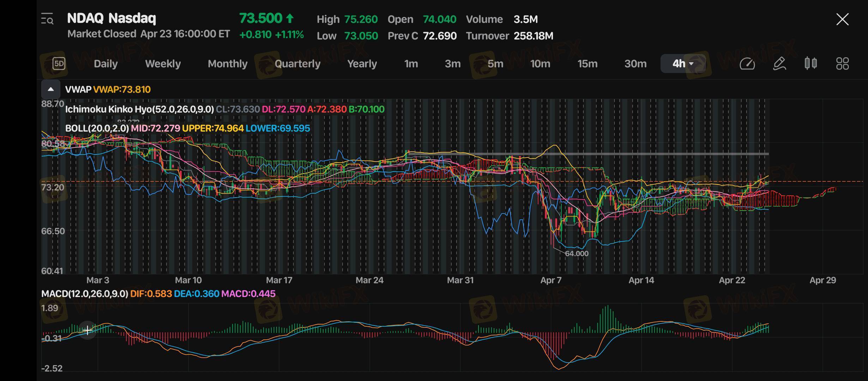Open the candlestick chart style icon

(x=810, y=64)
